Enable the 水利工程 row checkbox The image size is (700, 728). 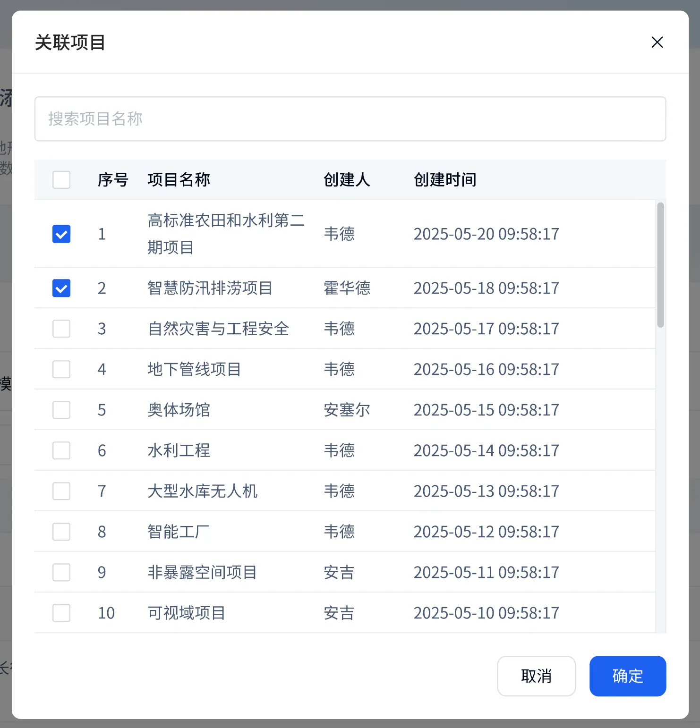(61, 450)
